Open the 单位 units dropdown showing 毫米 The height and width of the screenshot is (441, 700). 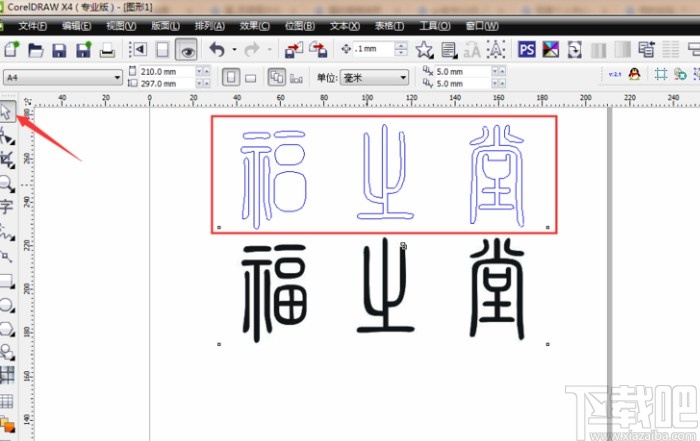pyautogui.click(x=374, y=78)
